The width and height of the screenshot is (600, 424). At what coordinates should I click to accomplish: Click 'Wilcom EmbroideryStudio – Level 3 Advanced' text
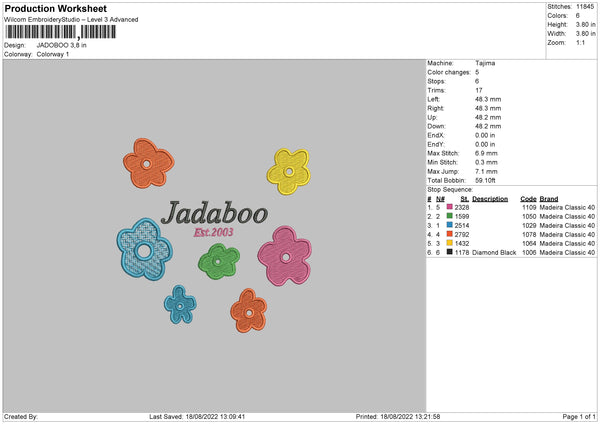71,20
